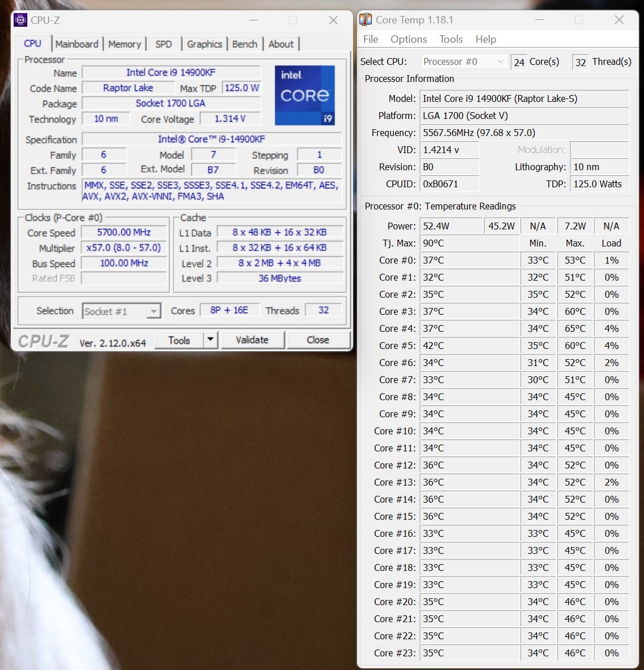Minimize the Core Temp window
644x670 pixels.
tap(539, 20)
